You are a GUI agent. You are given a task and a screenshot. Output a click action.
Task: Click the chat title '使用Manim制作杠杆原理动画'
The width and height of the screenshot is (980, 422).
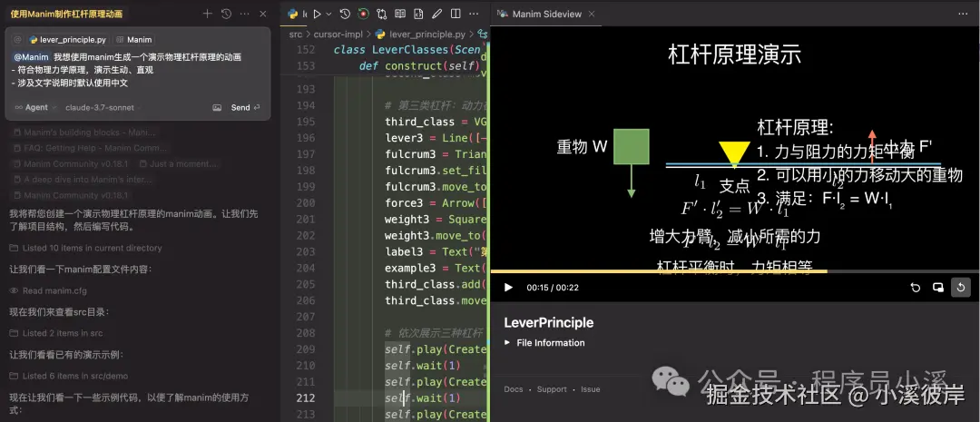[x=66, y=14]
